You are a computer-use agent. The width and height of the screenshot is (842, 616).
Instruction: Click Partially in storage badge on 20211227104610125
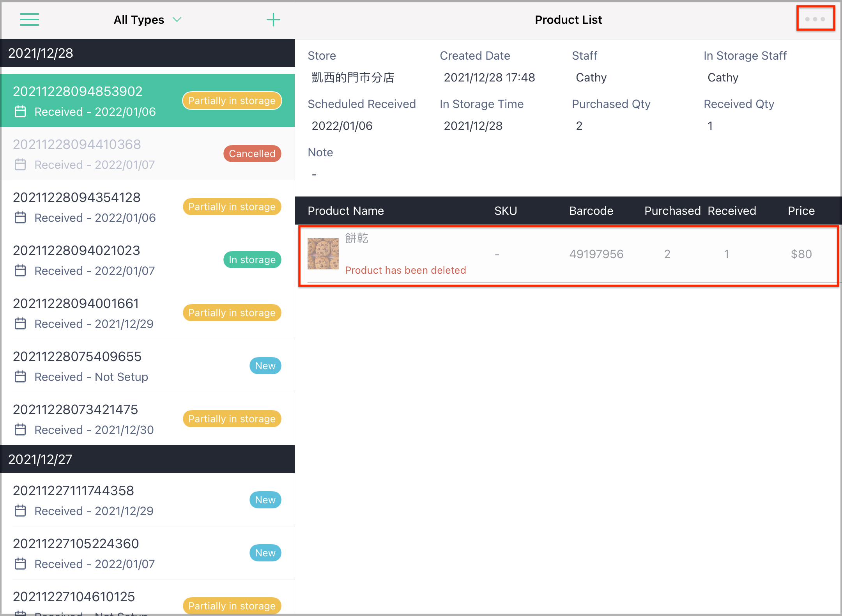(232, 606)
